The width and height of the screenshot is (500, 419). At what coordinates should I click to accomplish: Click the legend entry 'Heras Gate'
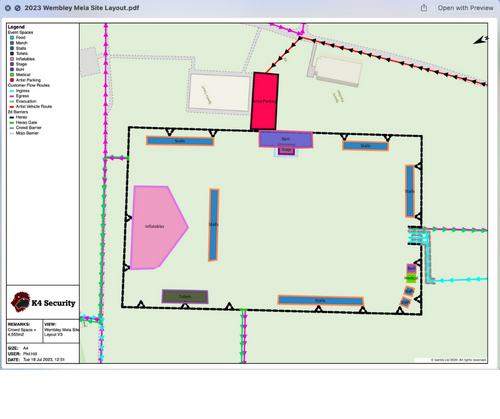coord(23,122)
